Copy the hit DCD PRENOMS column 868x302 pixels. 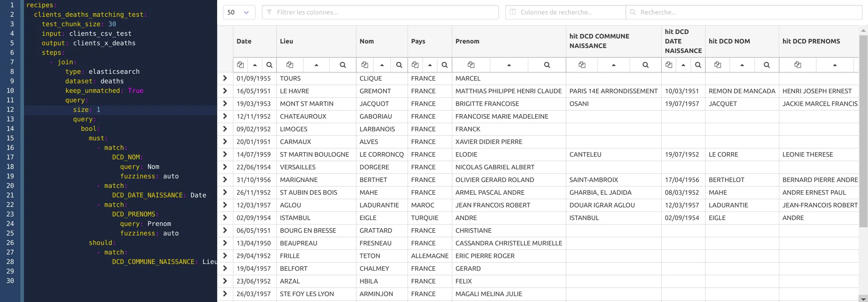[797, 65]
